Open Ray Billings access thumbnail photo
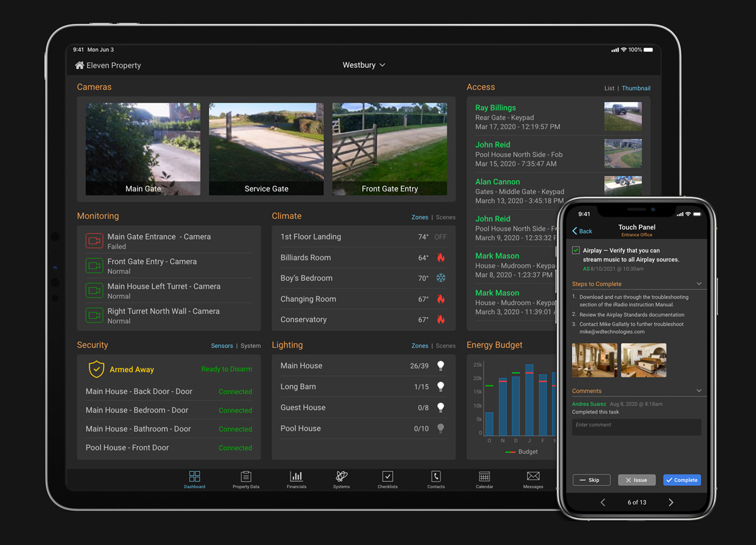This screenshot has height=545, width=756. [x=623, y=117]
